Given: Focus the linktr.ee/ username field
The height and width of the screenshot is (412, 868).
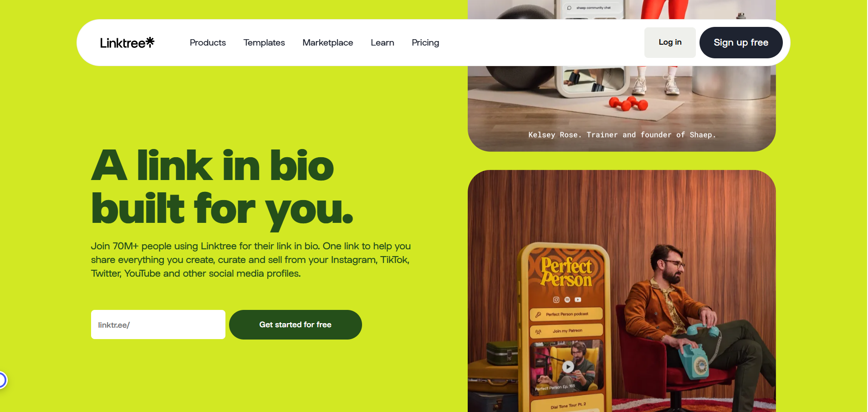Looking at the screenshot, I should (158, 324).
